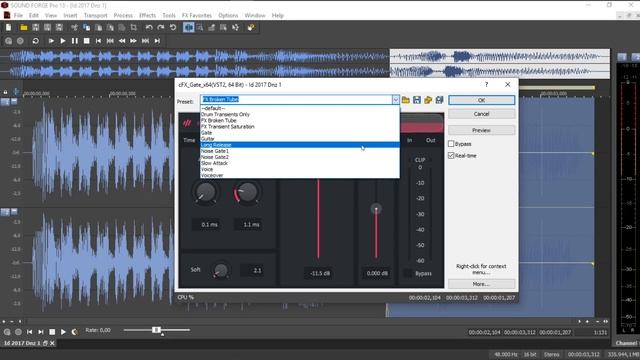Click the Preview button

pos(481,130)
